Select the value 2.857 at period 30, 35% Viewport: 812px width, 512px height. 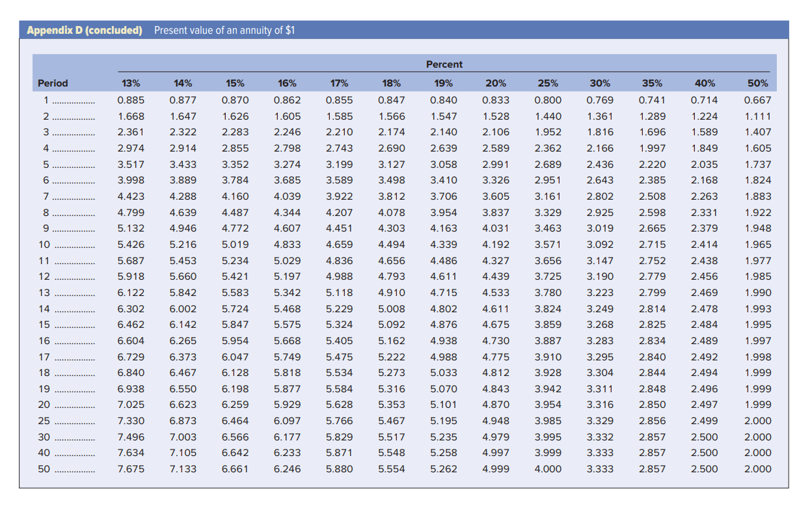652,437
